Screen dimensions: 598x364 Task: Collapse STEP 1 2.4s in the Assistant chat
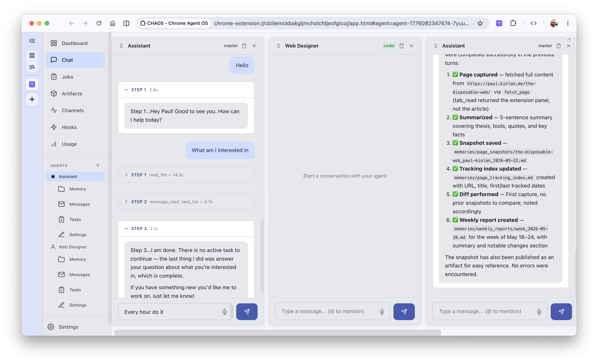pyautogui.click(x=186, y=90)
